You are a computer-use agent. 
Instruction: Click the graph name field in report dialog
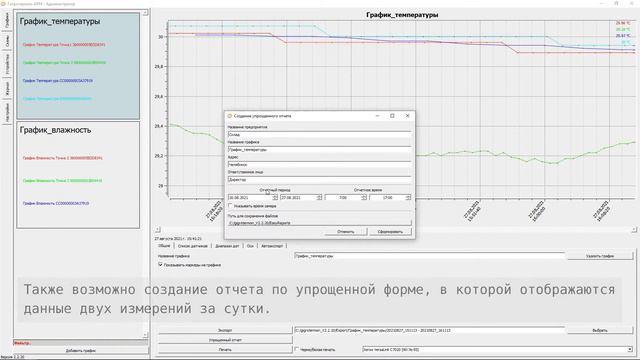click(320, 149)
